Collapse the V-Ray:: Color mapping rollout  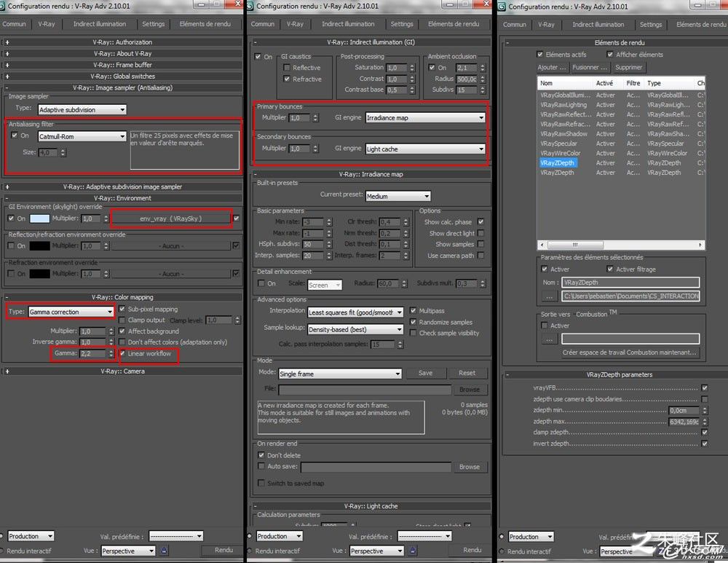122,297
